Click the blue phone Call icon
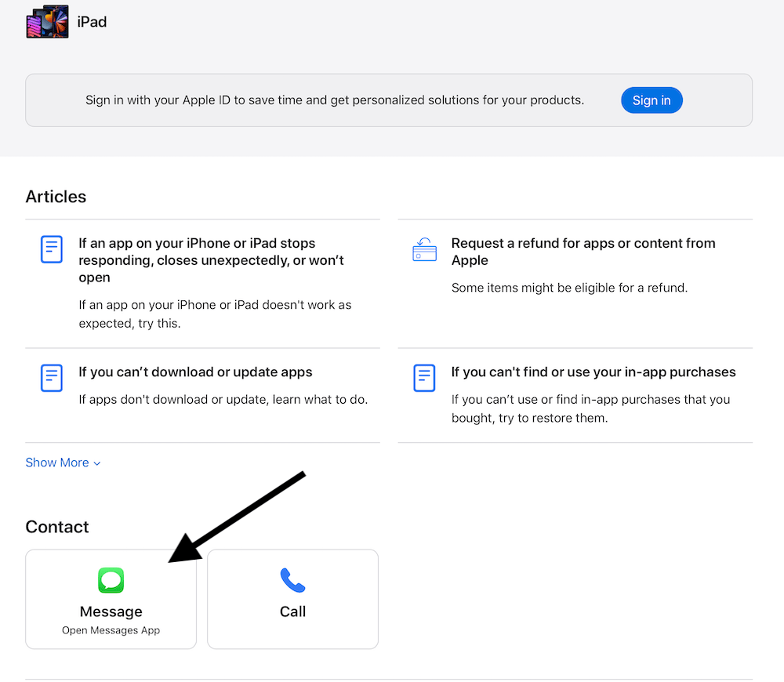This screenshot has width=784, height=682. 293,580
